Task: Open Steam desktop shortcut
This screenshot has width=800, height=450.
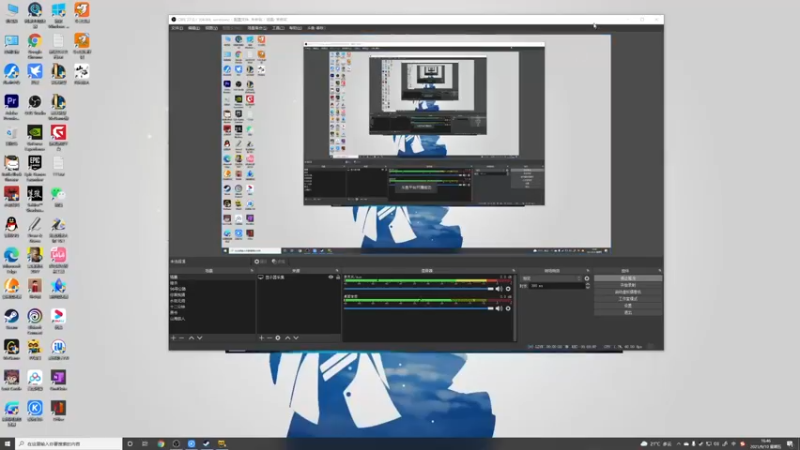Action: click(11, 319)
